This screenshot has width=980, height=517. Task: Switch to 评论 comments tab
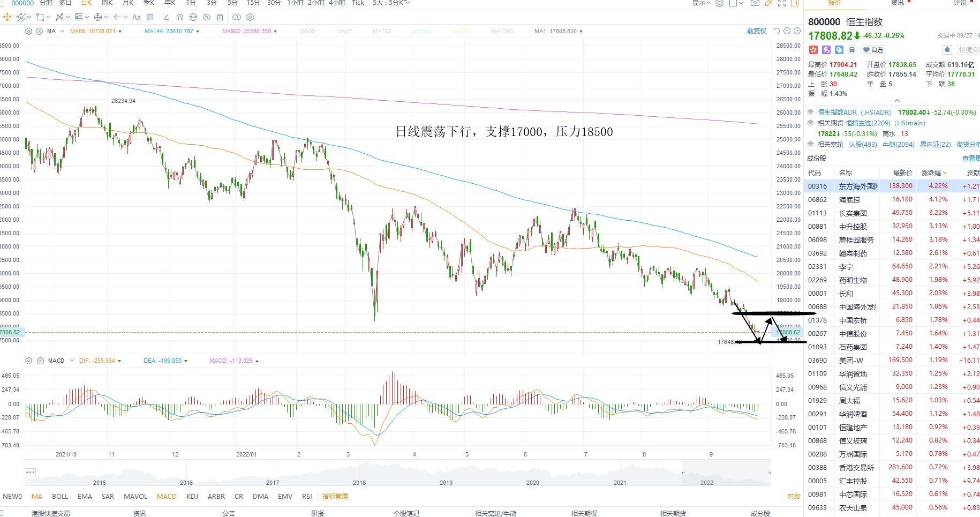pos(960,3)
